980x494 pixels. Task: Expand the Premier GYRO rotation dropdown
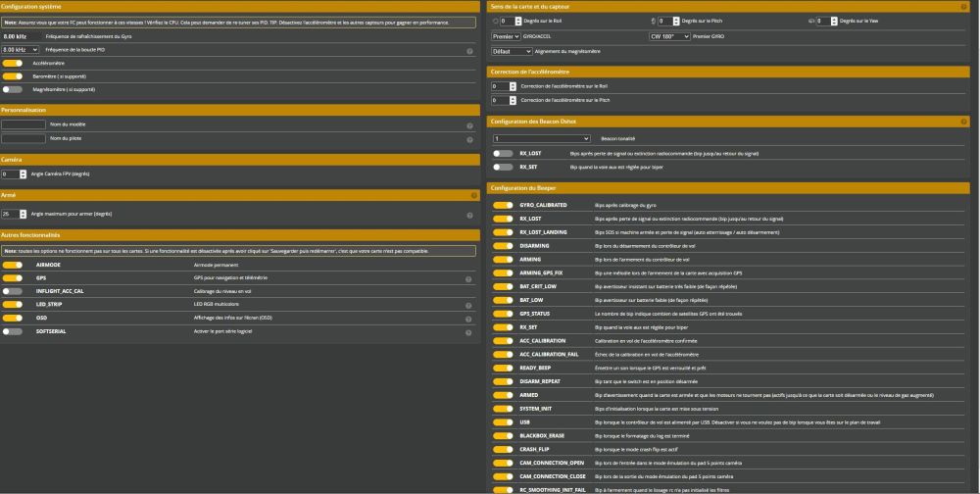670,35
